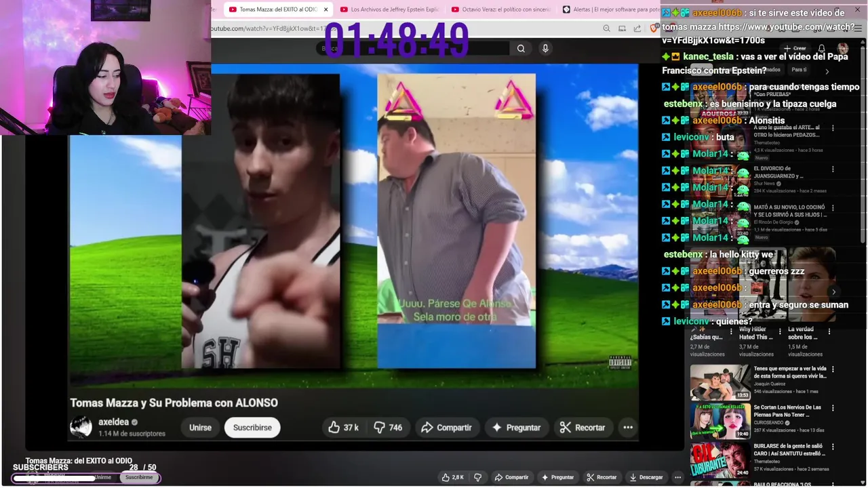Select the 'Para ti' filter chip
Viewport: 868px width, 488px height.
pos(799,69)
